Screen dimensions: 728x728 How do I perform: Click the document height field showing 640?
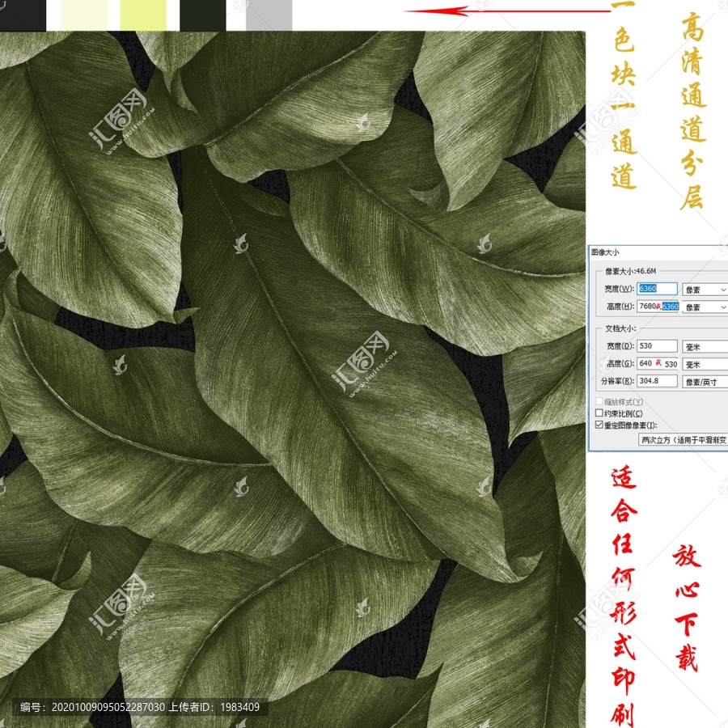tap(657, 363)
